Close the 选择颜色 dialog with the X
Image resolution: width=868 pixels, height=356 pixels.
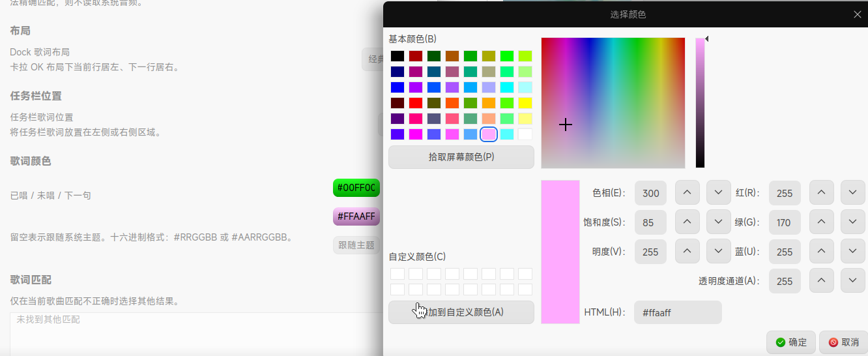(858, 14)
